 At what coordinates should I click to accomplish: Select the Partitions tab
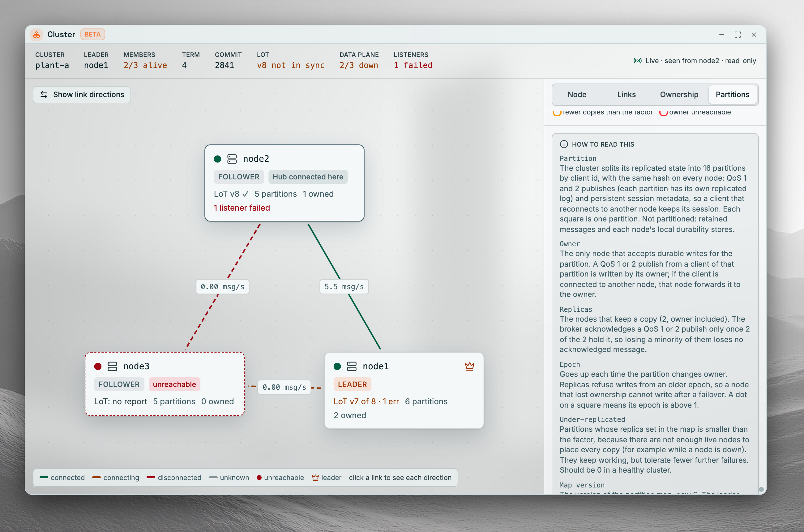pyautogui.click(x=733, y=95)
